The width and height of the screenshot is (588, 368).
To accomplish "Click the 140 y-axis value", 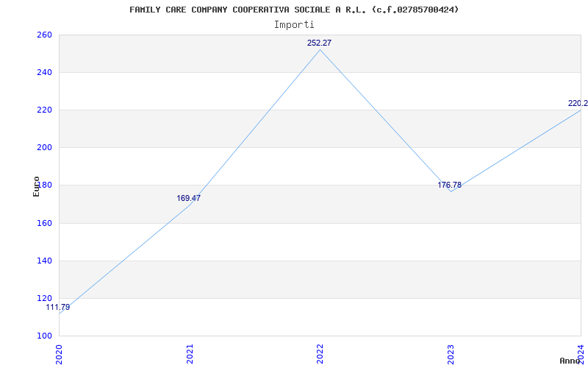I will (44, 261).
